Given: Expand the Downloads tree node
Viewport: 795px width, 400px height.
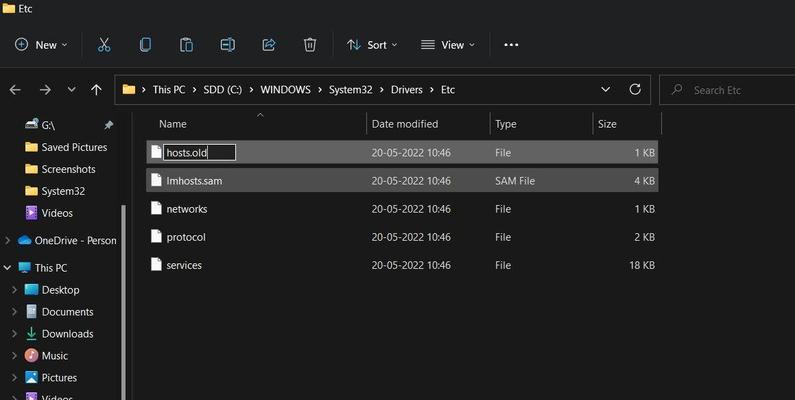Looking at the screenshot, I should click(x=14, y=334).
